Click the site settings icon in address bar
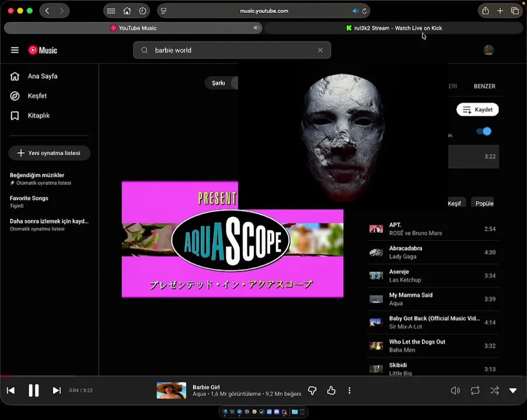The width and height of the screenshot is (527, 420). pyautogui.click(x=163, y=10)
